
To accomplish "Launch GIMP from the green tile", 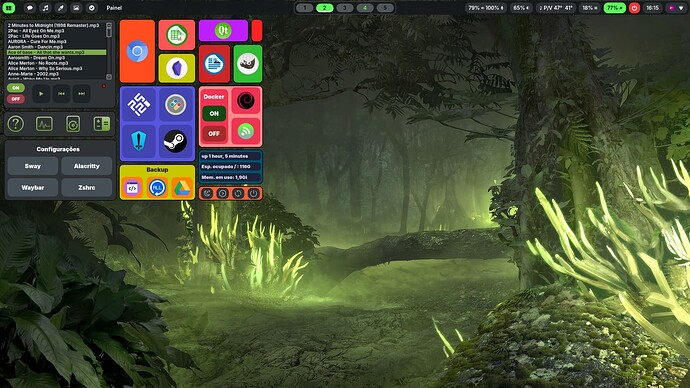I will (x=248, y=64).
